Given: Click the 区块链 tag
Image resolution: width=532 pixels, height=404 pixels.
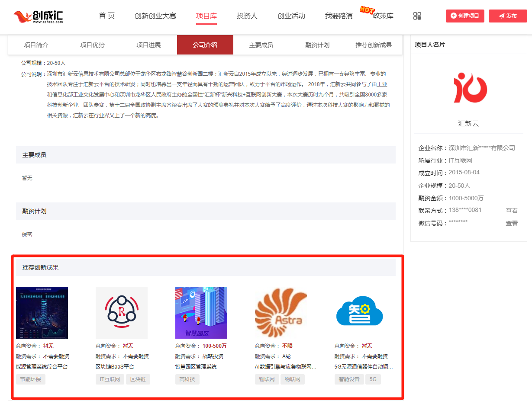Looking at the screenshot, I should pyautogui.click(x=138, y=379).
